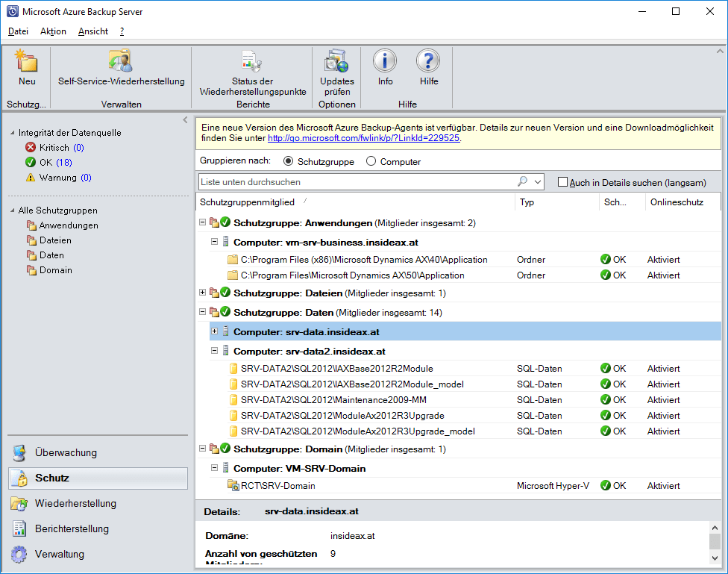Screen dimensions: 728x574
Task: Open the Aktion menu
Action: tap(53, 31)
